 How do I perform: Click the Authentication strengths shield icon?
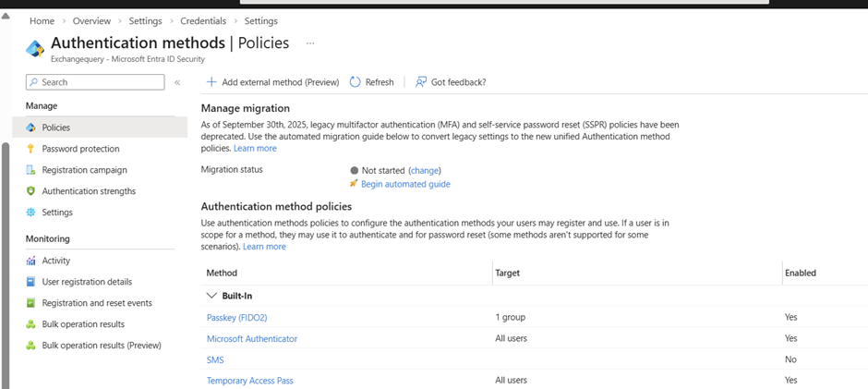point(30,191)
